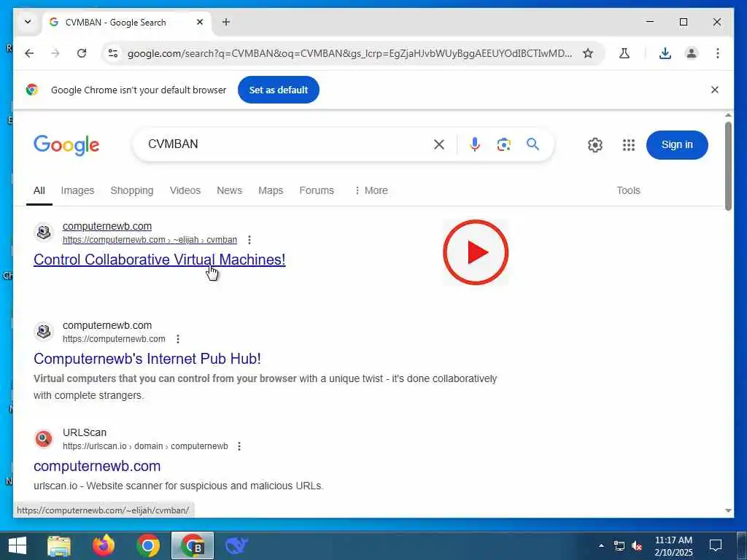The height and width of the screenshot is (560, 747).
Task: Bookmark this page with the star icon
Action: (x=588, y=53)
